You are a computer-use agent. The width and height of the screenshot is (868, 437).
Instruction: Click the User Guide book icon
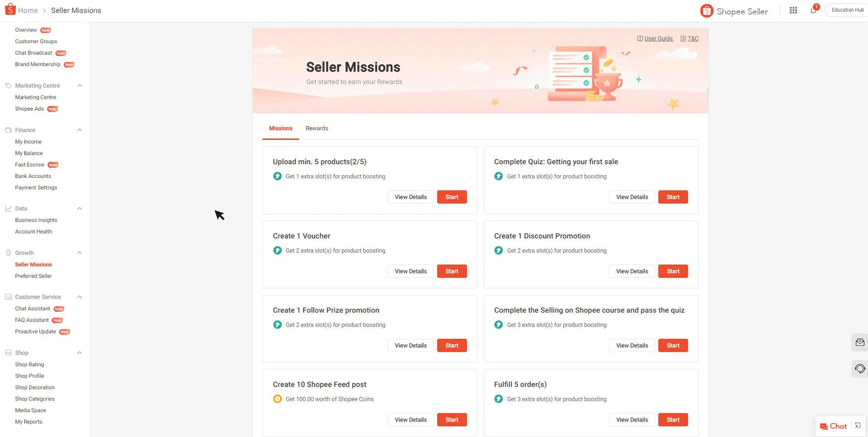[640, 39]
